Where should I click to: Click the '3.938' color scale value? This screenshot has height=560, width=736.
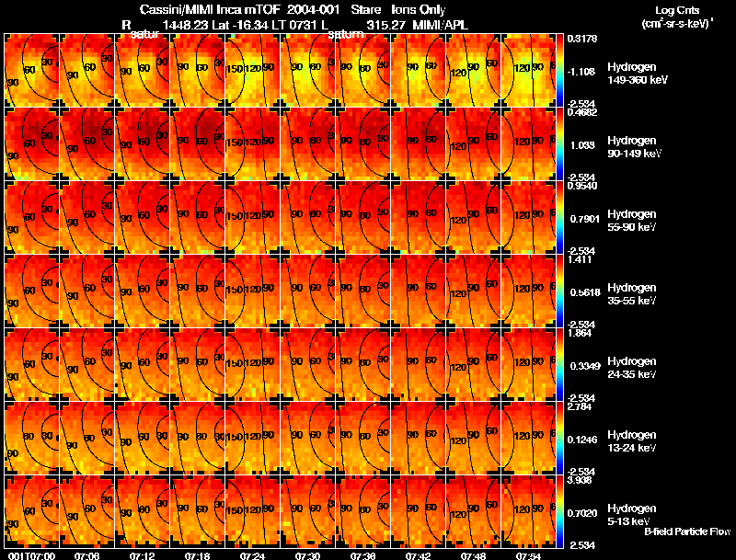tap(581, 480)
